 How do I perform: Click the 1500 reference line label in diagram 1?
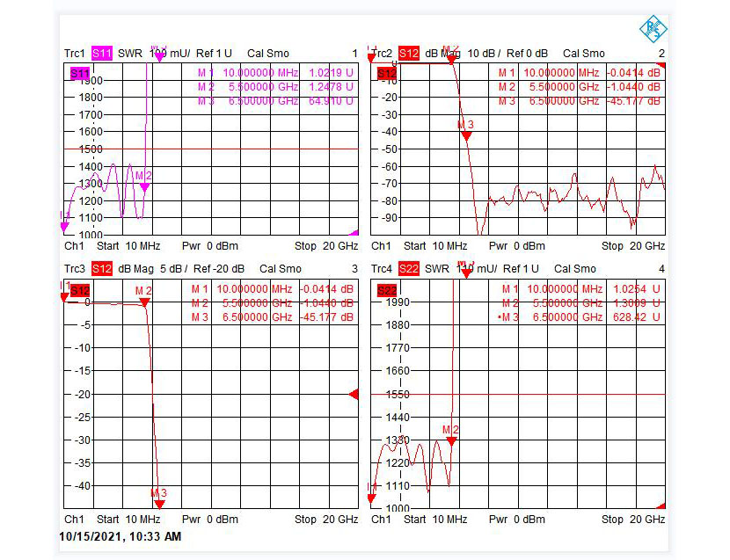pos(91,149)
